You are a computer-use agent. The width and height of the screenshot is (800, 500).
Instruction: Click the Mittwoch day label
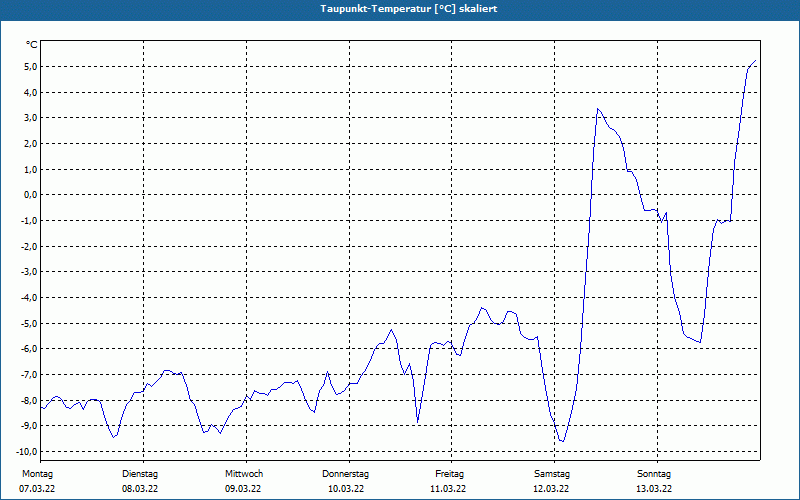pyautogui.click(x=244, y=474)
